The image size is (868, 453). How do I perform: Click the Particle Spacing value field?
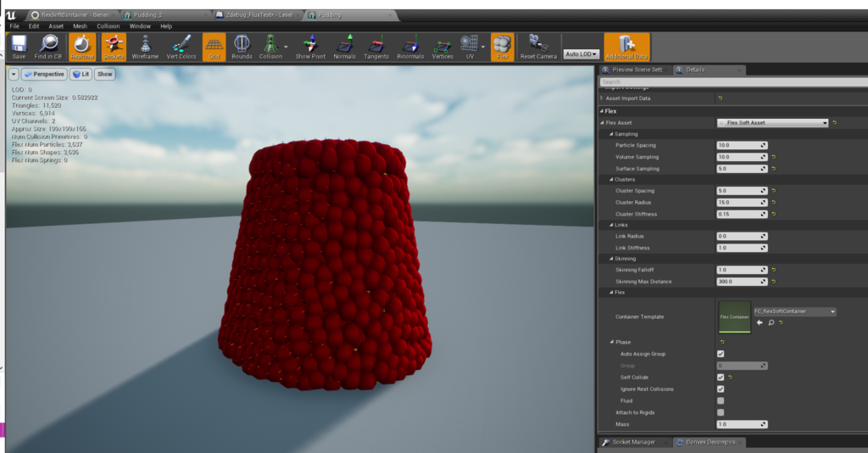pos(742,145)
